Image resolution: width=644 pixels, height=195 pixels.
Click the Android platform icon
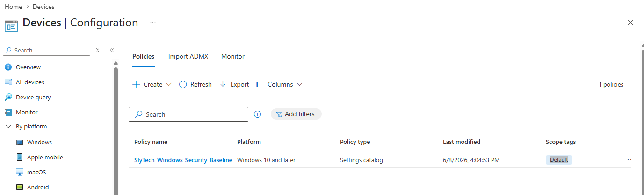pos(20,187)
